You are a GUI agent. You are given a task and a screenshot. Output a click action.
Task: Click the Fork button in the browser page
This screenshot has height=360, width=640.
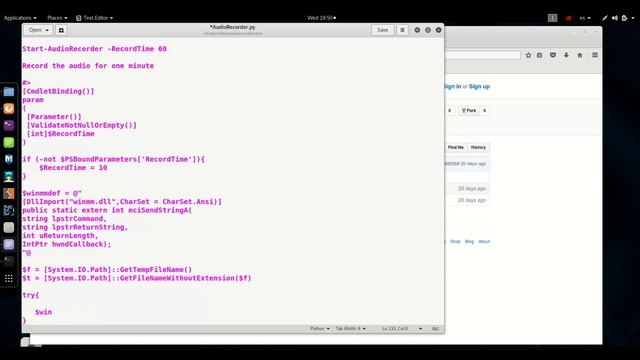tap(469, 111)
